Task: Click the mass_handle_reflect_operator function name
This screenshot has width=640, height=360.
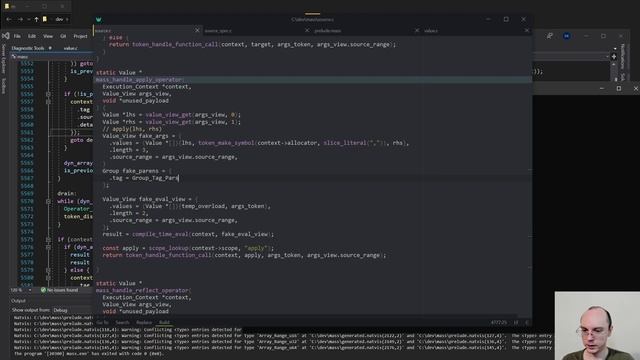Action: coord(142,290)
